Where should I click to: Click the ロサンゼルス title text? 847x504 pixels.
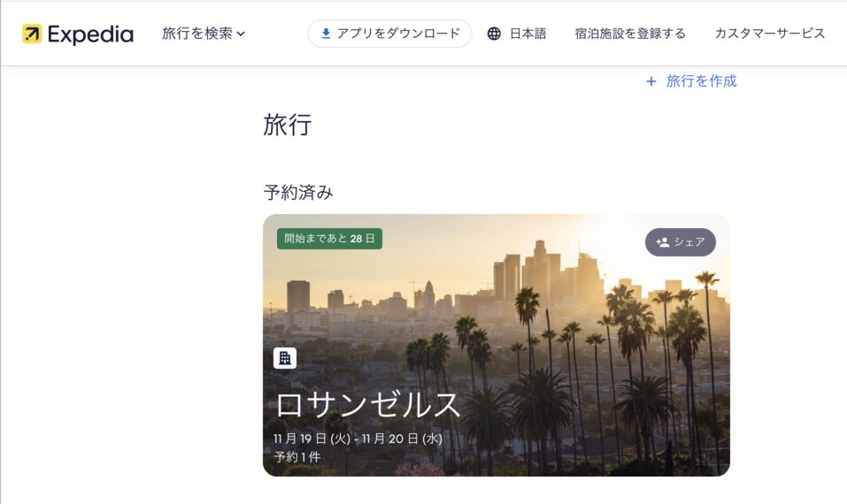pos(368,405)
